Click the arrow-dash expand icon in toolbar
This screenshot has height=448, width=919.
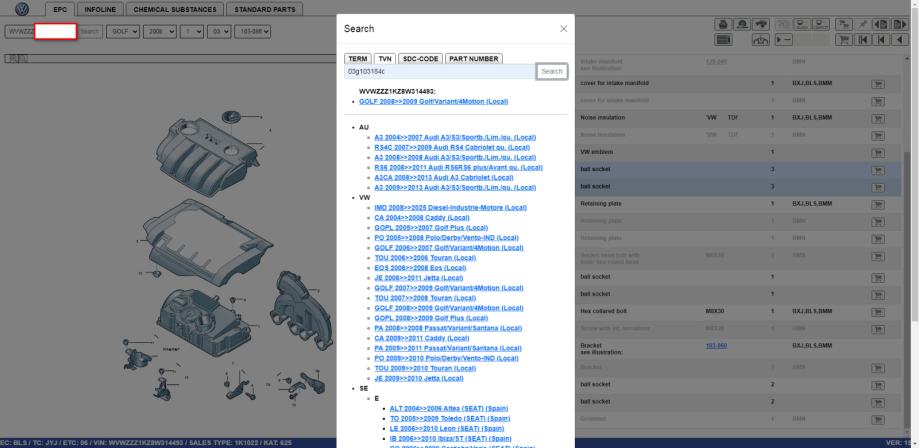click(x=784, y=39)
